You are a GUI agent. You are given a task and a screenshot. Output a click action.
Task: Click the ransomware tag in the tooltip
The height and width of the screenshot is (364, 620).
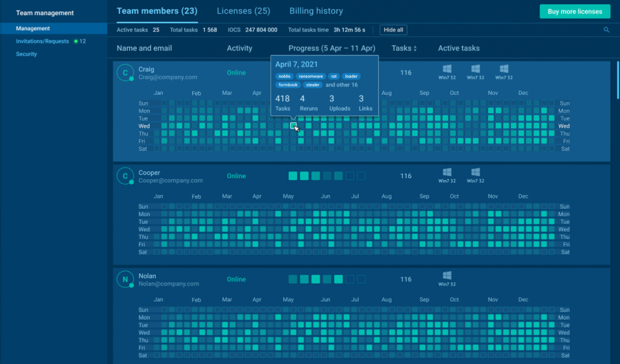pos(310,77)
